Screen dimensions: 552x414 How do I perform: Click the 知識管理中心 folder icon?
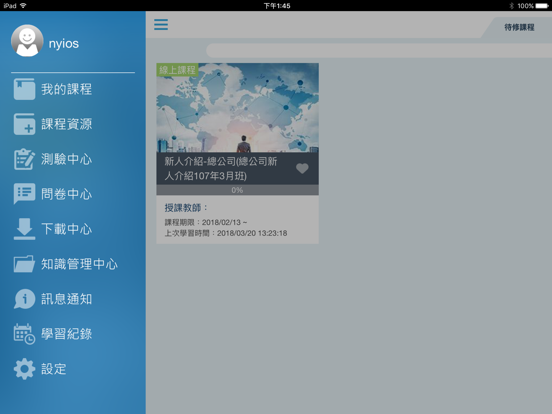(x=24, y=264)
